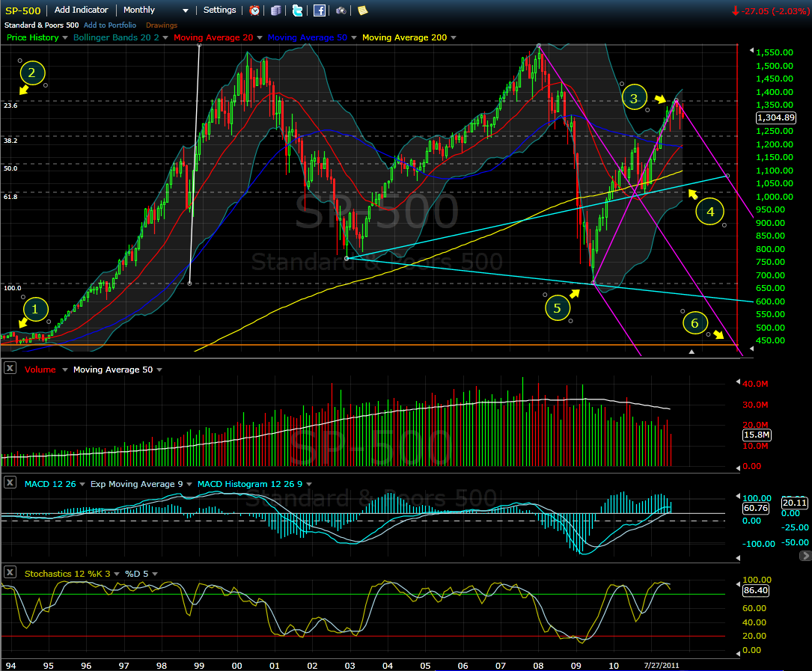Click the 23.6 Fibonacci level label
812x671 pixels.
10,105
